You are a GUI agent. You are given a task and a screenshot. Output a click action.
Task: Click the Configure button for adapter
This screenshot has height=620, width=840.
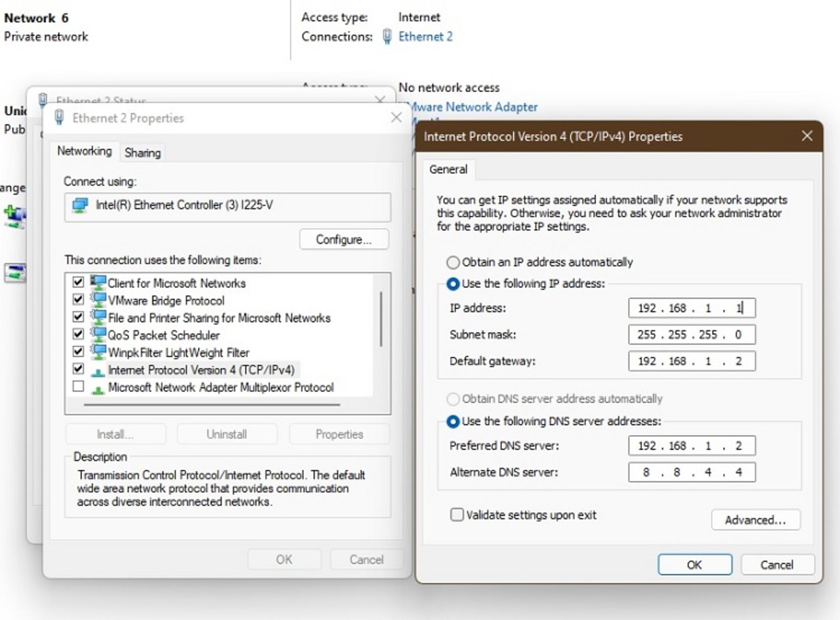click(x=343, y=240)
